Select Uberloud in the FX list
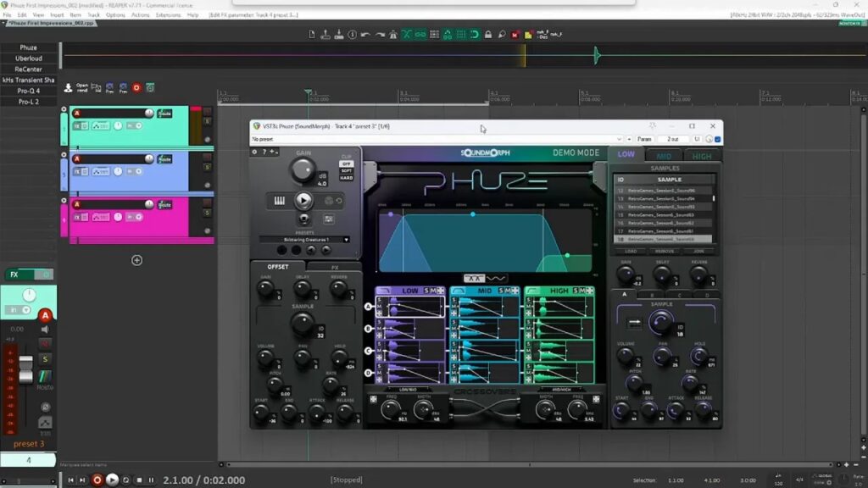Image resolution: width=868 pixels, height=488 pixels. click(x=28, y=58)
